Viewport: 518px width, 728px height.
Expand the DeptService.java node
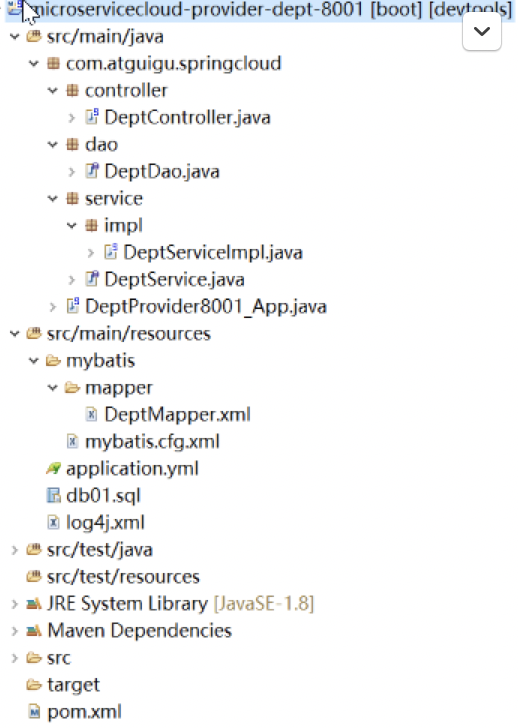(x=71, y=280)
